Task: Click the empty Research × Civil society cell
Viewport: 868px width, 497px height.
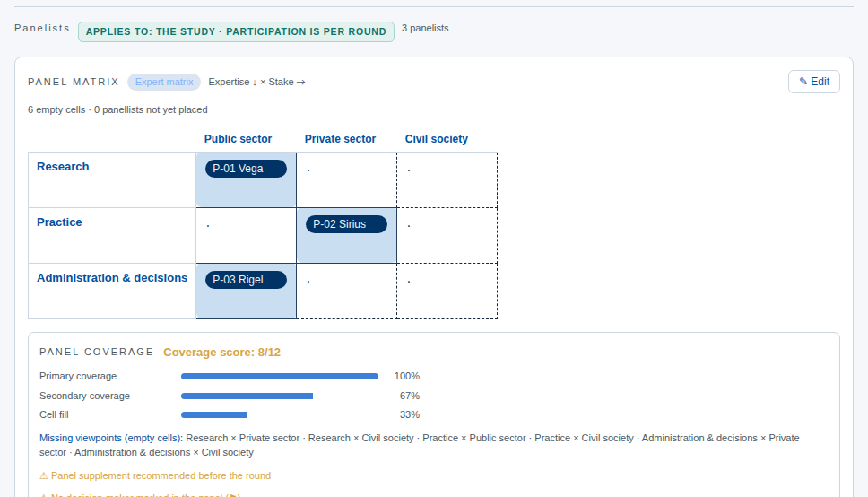Action: pos(447,180)
